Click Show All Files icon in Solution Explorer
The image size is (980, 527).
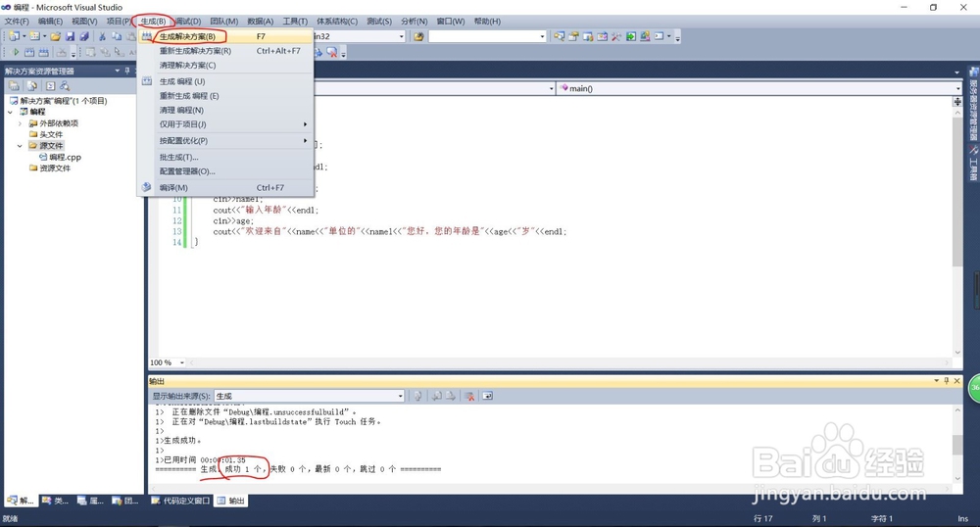pyautogui.click(x=32, y=86)
